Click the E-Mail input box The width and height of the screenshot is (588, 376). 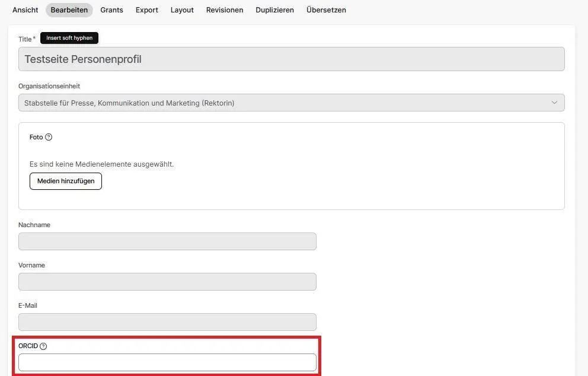pos(167,322)
